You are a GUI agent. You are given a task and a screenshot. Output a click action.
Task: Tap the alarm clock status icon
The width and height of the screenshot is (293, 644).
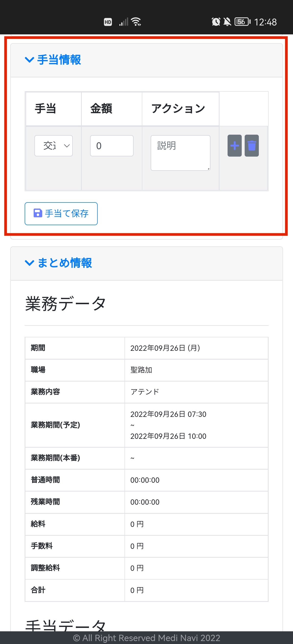pyautogui.click(x=216, y=22)
